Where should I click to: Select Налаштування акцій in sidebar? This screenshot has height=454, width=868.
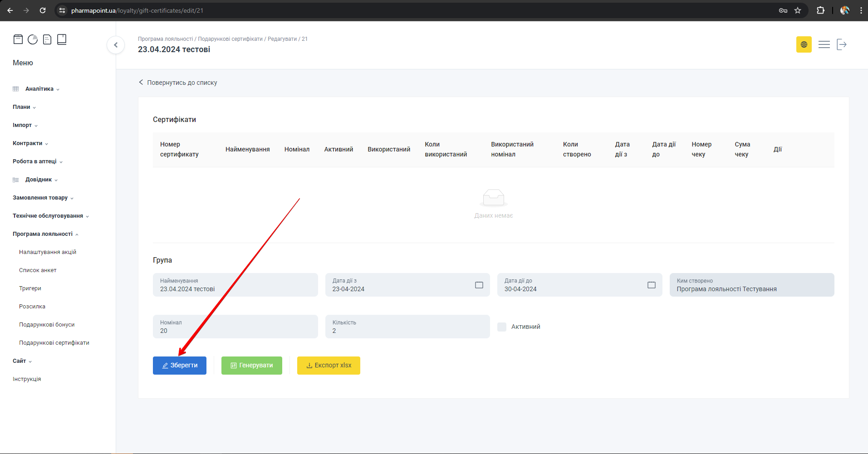pos(48,252)
